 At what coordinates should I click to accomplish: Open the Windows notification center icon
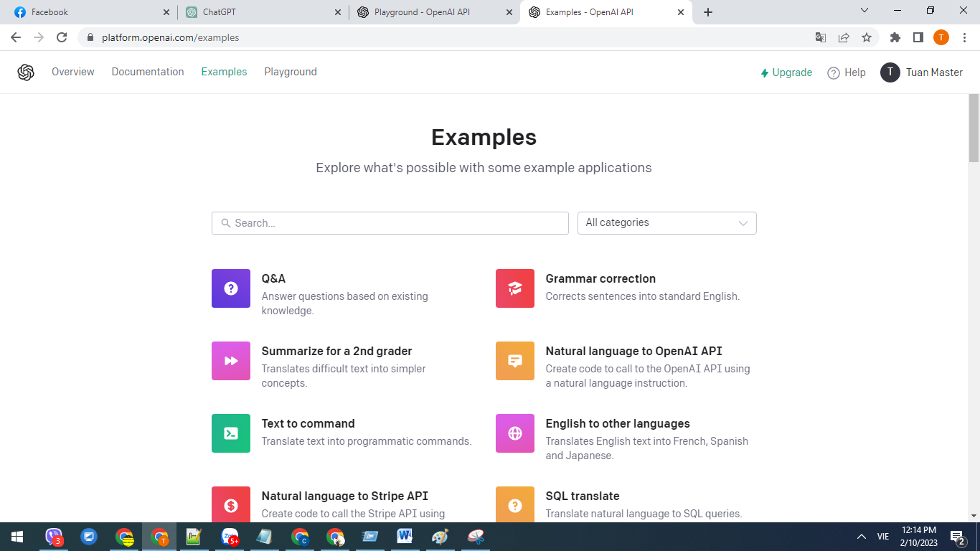[957, 537]
